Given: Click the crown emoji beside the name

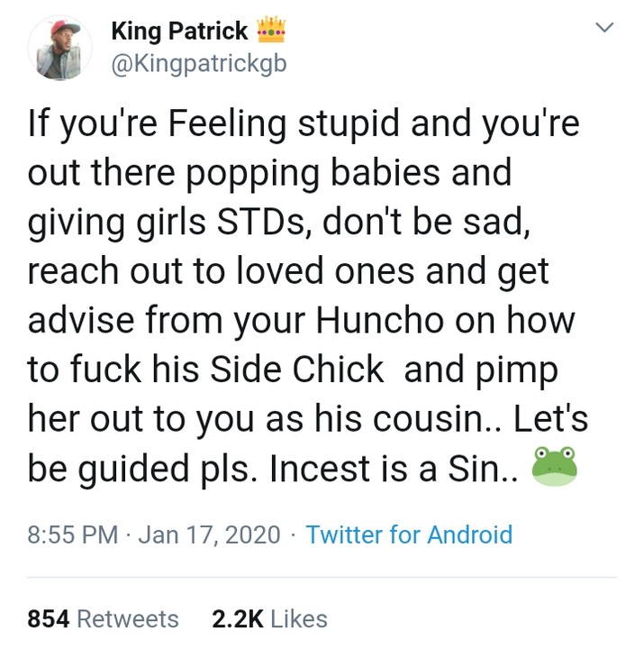Looking at the screenshot, I should [x=271, y=31].
